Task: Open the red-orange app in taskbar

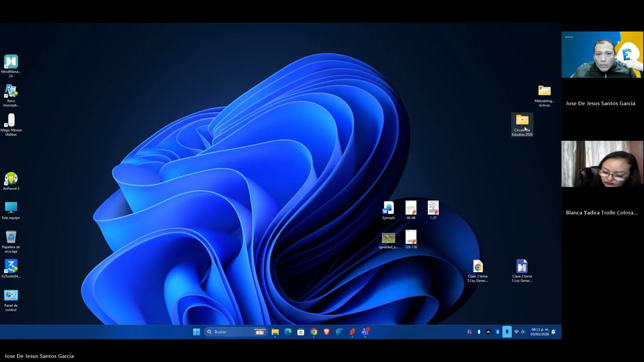Action: (x=352, y=332)
